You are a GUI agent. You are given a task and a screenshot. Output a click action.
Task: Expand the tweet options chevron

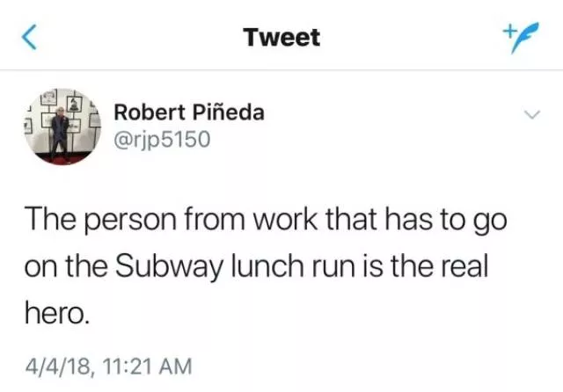point(531,115)
